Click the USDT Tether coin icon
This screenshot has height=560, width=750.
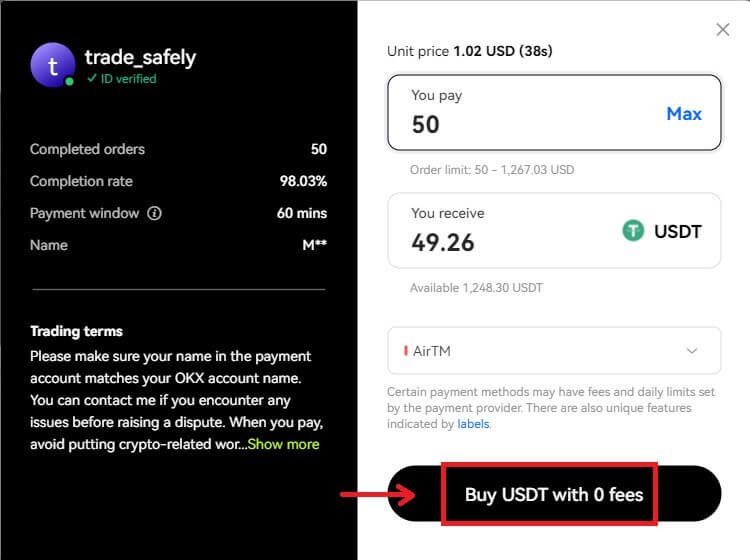[633, 231]
